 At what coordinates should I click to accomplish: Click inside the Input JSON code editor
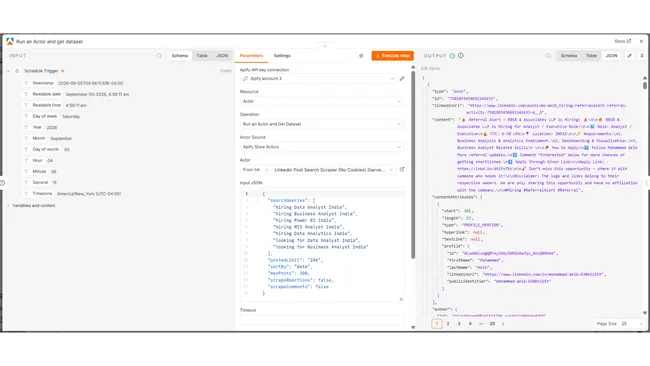(322, 244)
